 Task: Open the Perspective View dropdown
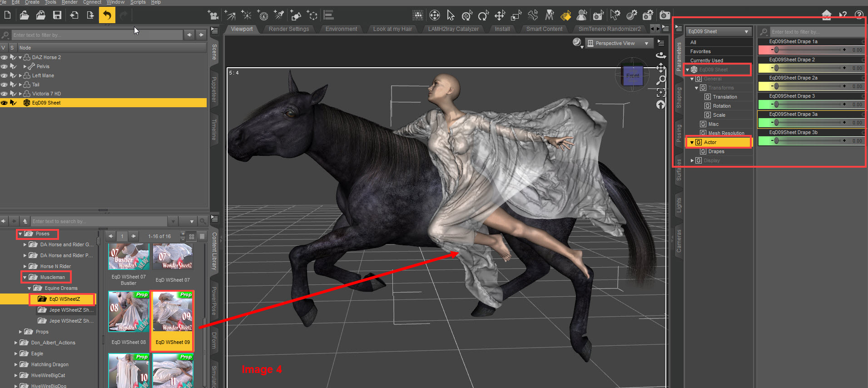618,43
